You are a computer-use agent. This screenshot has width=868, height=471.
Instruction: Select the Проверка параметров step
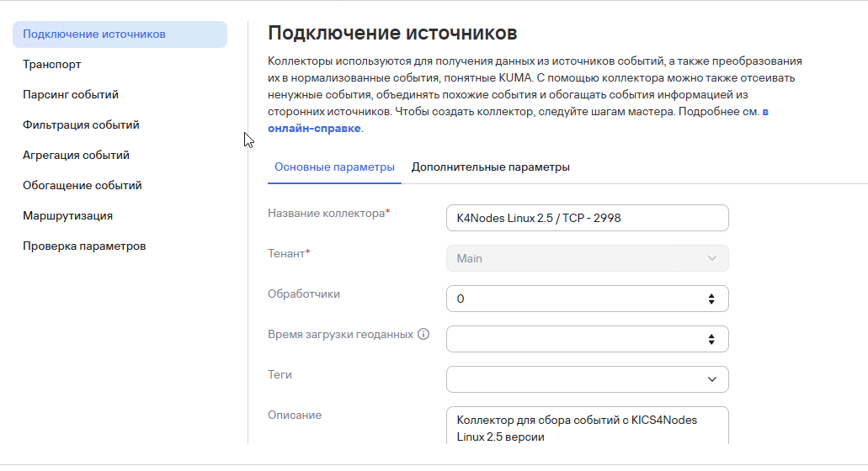click(x=84, y=246)
